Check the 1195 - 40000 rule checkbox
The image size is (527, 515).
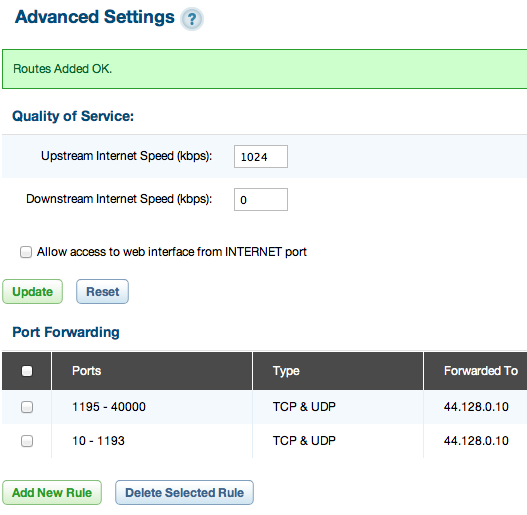coord(27,407)
